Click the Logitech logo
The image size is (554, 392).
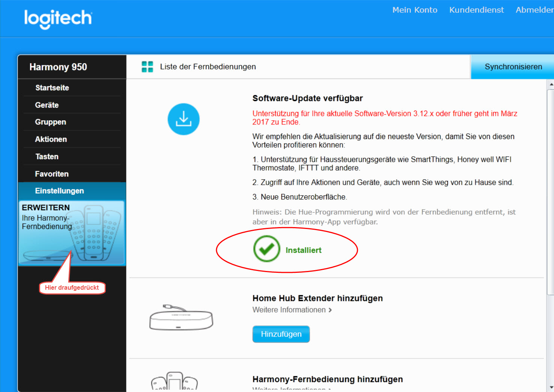[58, 18]
